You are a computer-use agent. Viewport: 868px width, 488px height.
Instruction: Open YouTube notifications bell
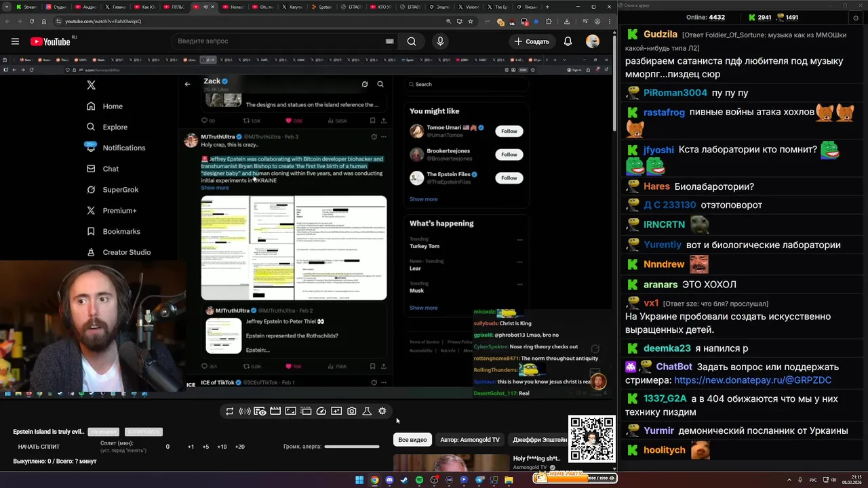[568, 41]
